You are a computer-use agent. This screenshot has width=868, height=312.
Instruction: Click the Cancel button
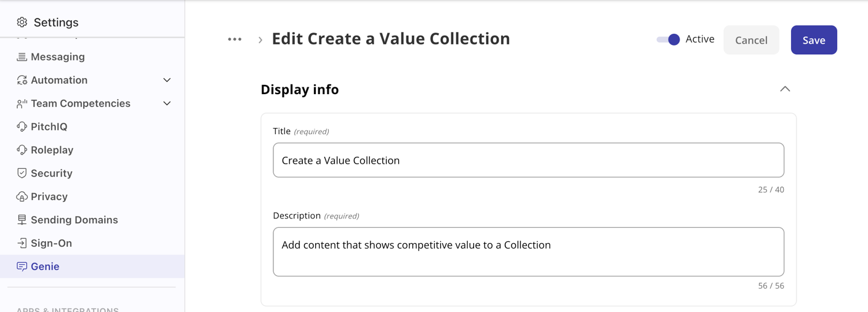coord(751,40)
